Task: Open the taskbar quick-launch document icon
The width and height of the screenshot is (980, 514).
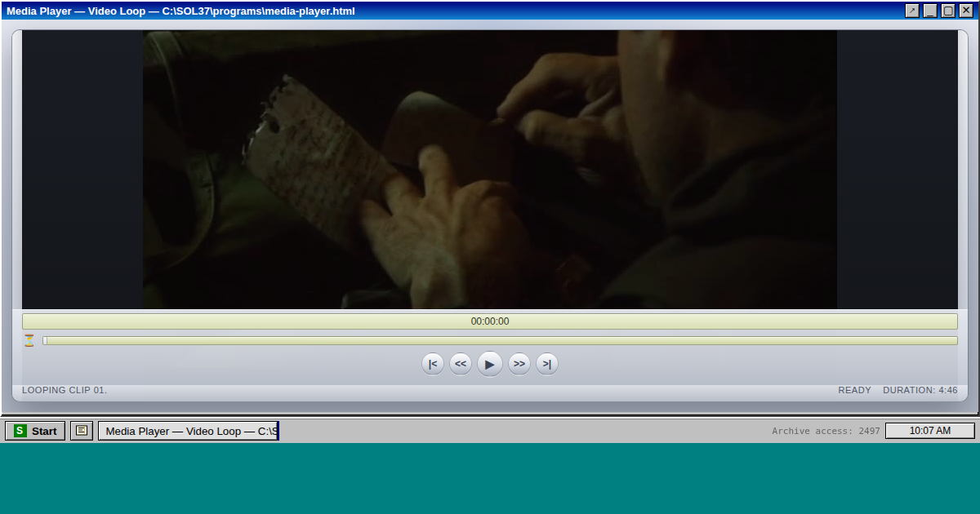Action: tap(82, 431)
